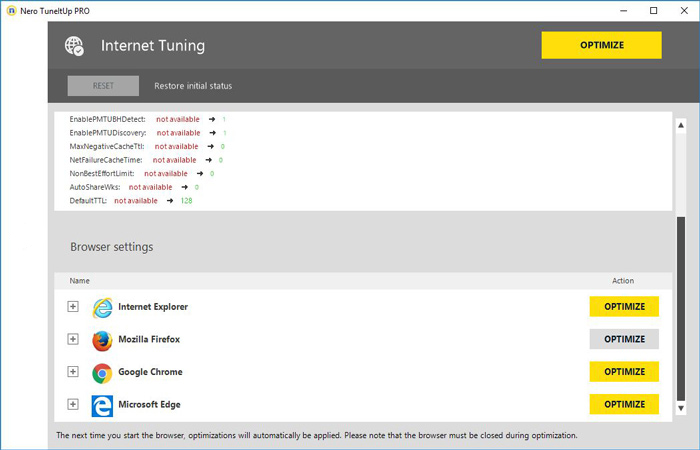The height and width of the screenshot is (450, 700).
Task: Click the Google Chrome browser icon
Action: click(102, 373)
